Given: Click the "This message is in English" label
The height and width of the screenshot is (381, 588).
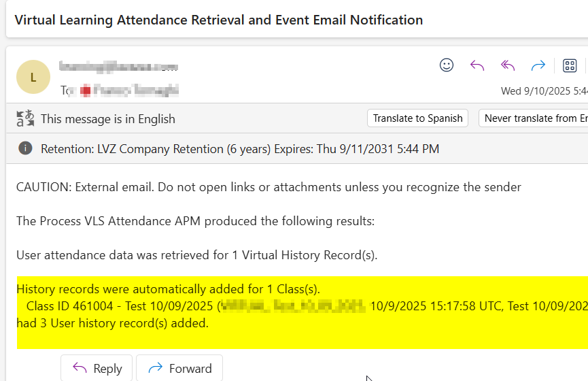Looking at the screenshot, I should [108, 119].
